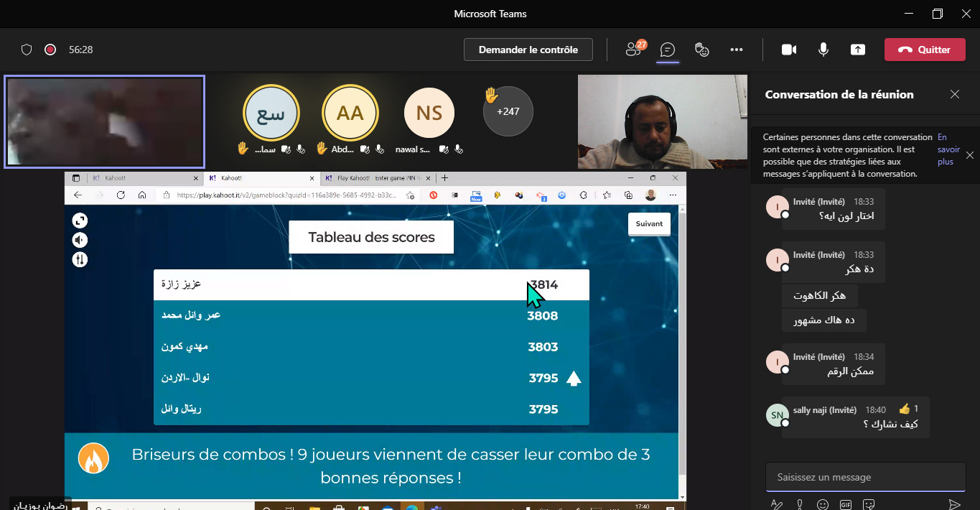The height and width of the screenshot is (510, 980).
Task: Open the GIF picker
Action: (846, 504)
